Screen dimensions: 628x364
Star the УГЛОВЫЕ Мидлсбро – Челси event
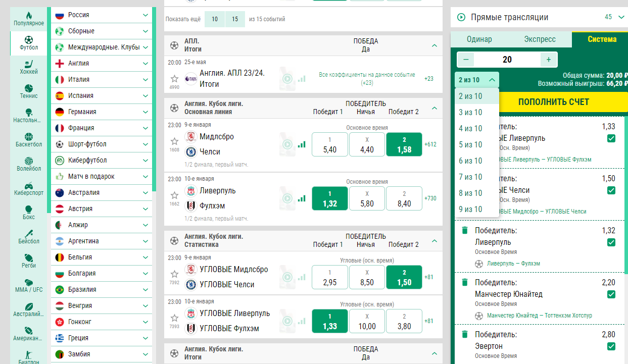point(174,274)
